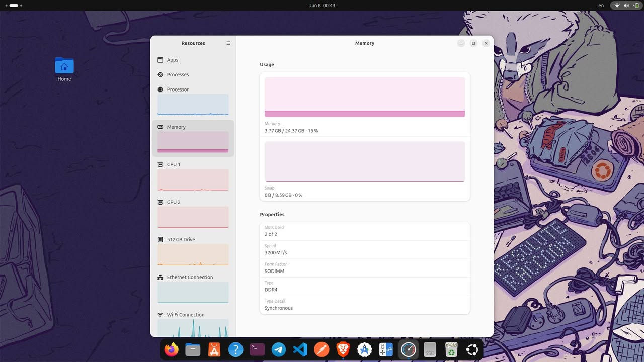Click the Type Detail 'Synchronous' row
644x362 pixels.
(x=365, y=305)
